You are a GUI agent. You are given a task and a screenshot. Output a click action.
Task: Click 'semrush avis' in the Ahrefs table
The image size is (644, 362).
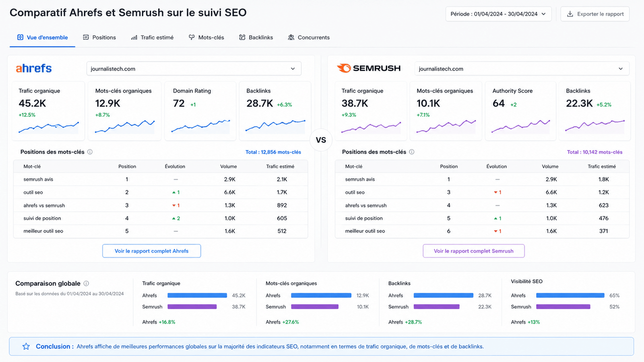tap(38, 179)
